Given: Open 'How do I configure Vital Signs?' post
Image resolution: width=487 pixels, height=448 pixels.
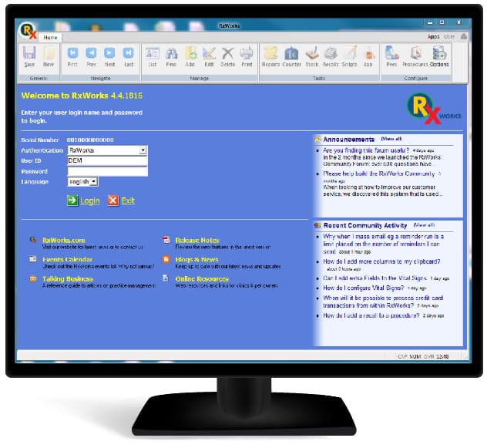Looking at the screenshot, I should 364,288.
